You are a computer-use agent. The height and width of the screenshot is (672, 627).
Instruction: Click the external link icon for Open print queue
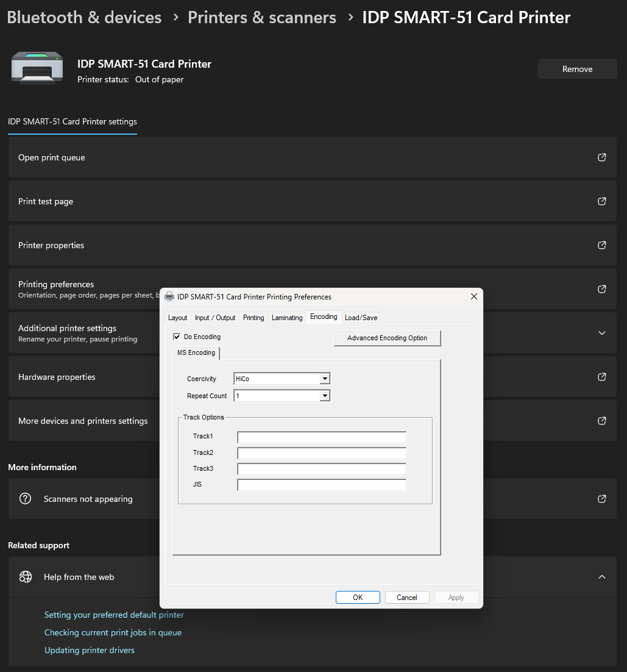(601, 157)
